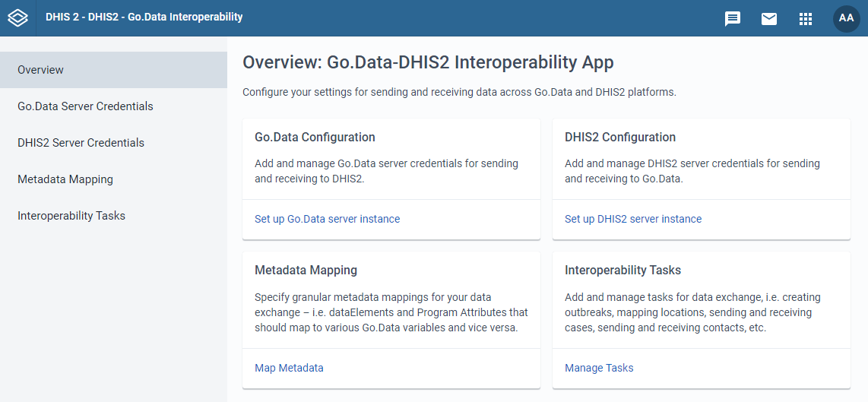Go to Metadata Mapping in sidebar
The image size is (868, 402).
tap(113, 179)
